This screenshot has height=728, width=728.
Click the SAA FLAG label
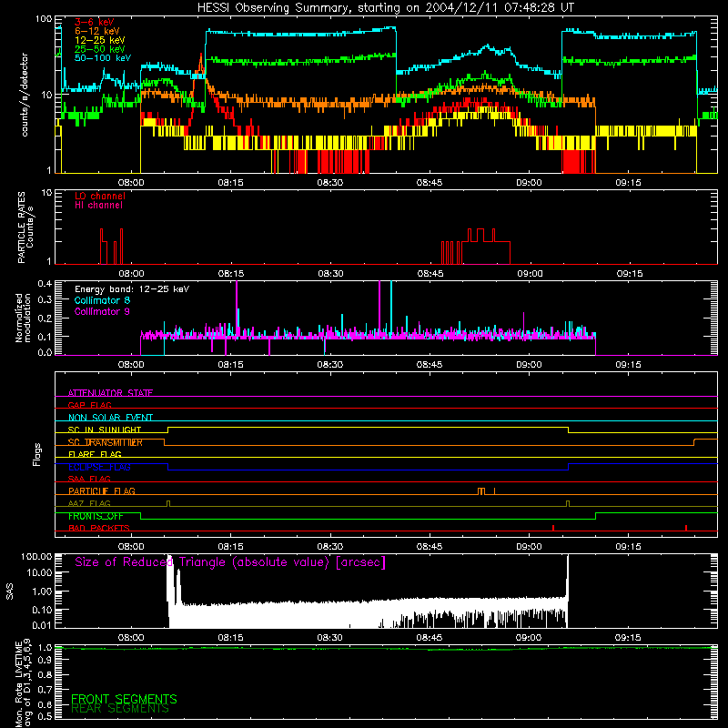click(89, 479)
